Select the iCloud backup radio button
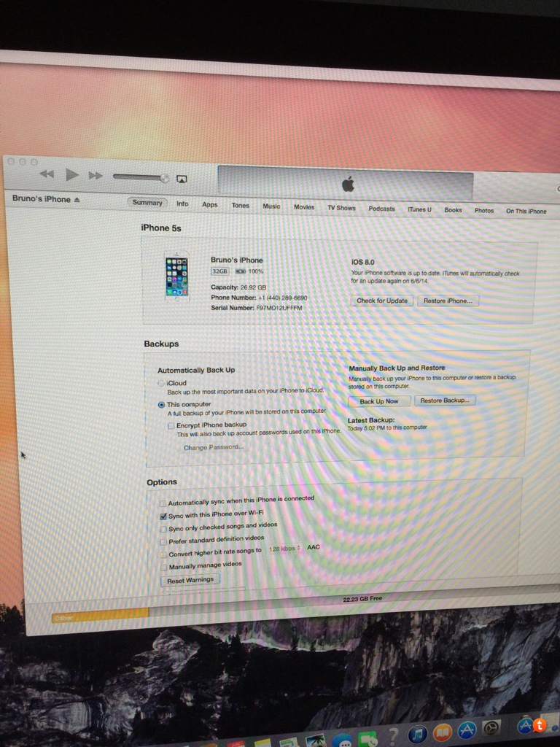 (161, 383)
